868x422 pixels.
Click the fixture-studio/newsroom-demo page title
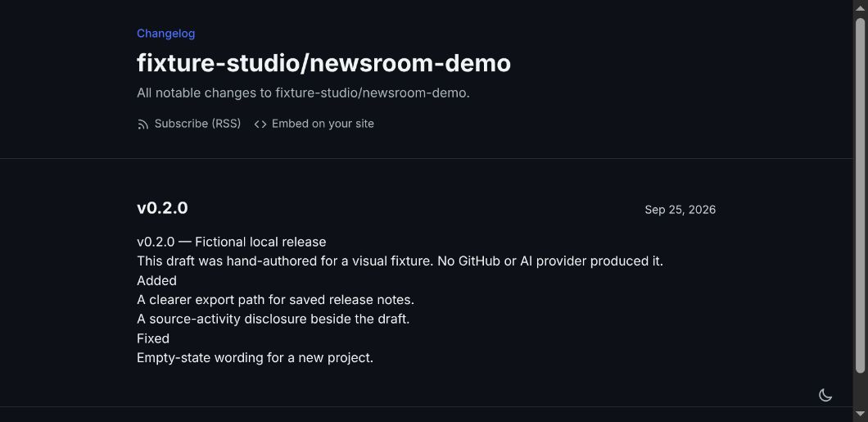(x=323, y=62)
